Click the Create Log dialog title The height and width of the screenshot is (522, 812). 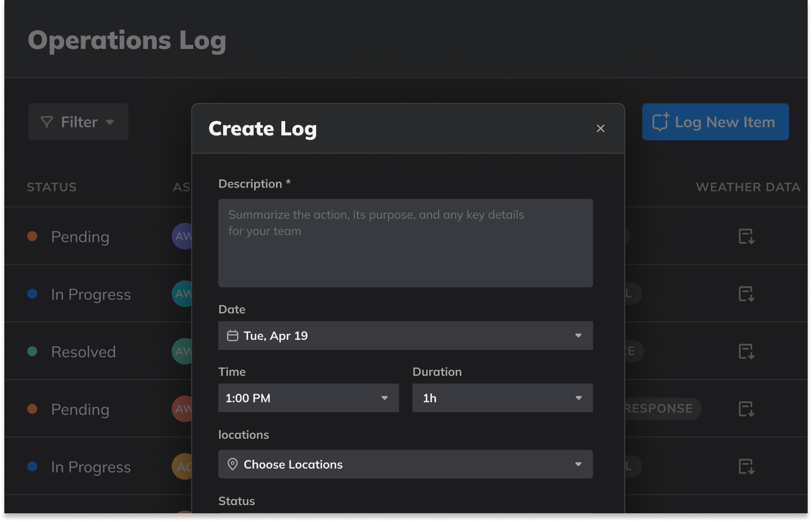pyautogui.click(x=262, y=129)
